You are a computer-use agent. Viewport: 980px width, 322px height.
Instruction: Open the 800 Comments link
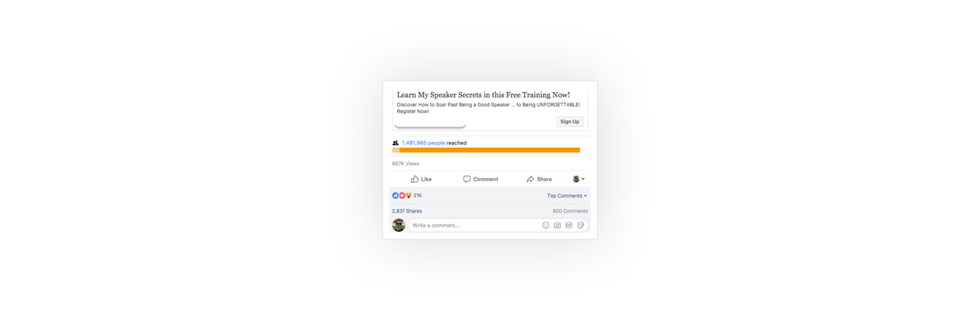coord(570,211)
